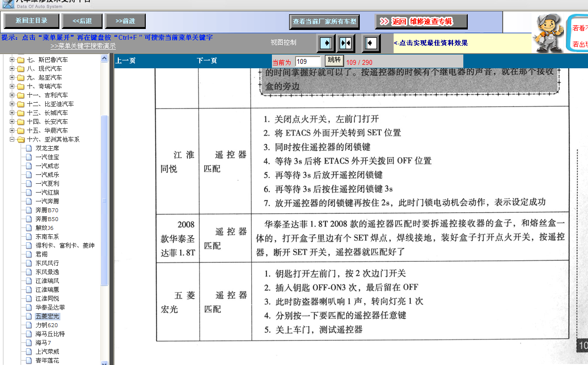This screenshot has width=588, height=365.
Task: Open 东南车系 tree item
Action: tap(47, 237)
